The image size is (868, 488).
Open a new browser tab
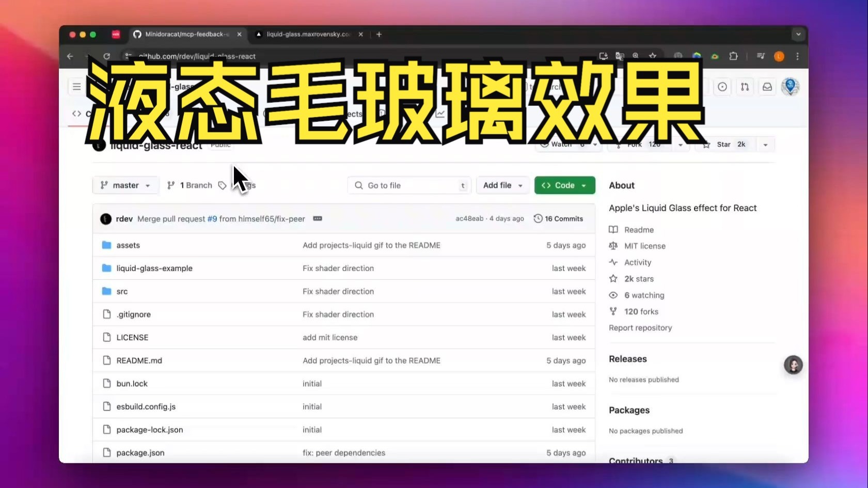(379, 34)
